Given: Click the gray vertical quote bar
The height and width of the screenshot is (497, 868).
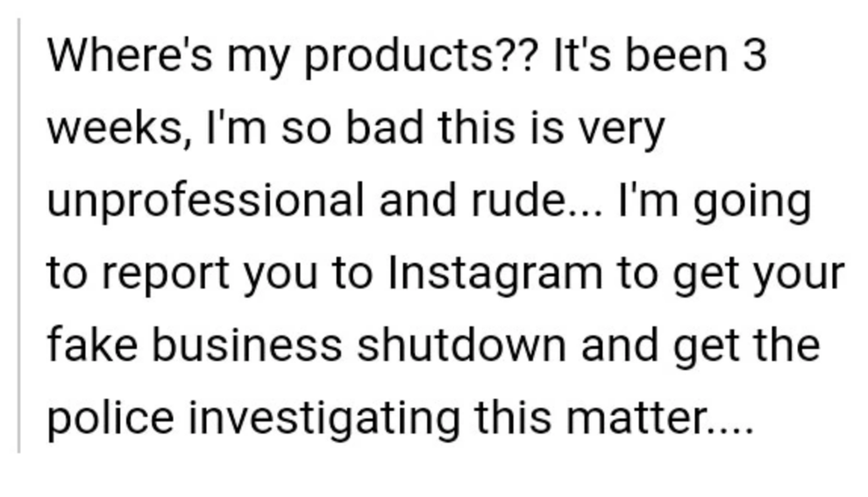Looking at the screenshot, I should coord(19,237).
